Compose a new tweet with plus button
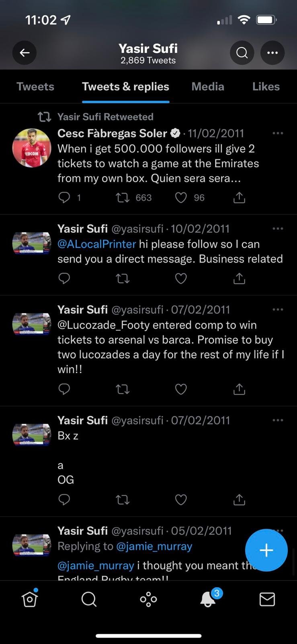Screen dimensions: 297x644 point(266,550)
